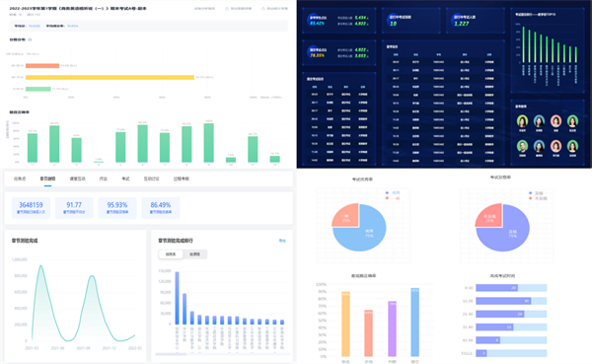
Task: Switch to the 过程考核 tab
Action: [x=182, y=179]
